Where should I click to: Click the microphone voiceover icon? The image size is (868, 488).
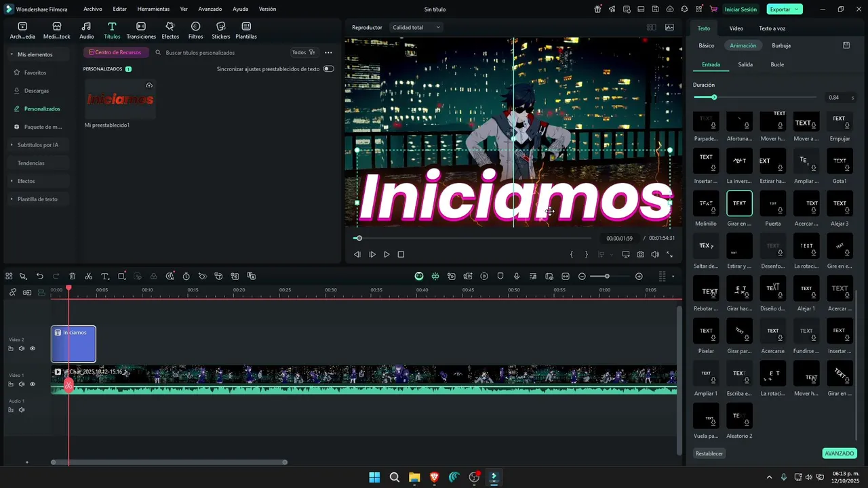click(517, 277)
